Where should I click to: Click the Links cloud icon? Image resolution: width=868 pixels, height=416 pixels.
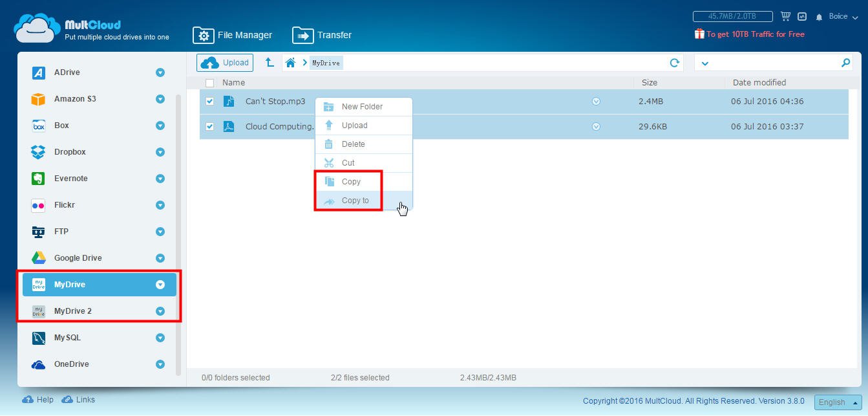point(67,400)
